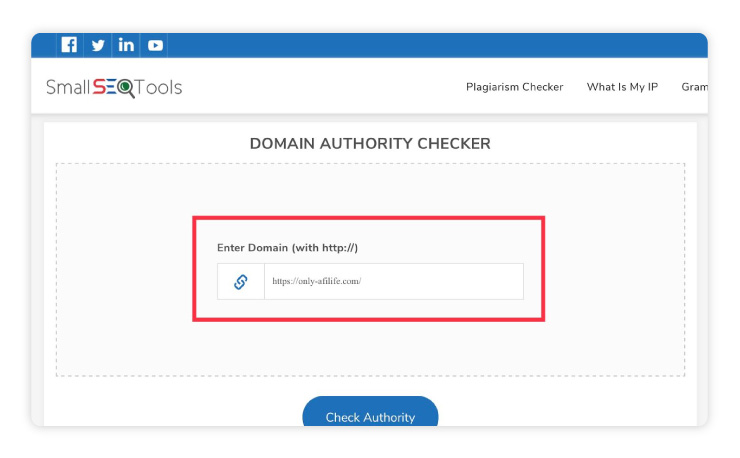Image resolution: width=740 pixels, height=458 pixels.
Task: Click the magnifier glyph in the SEO logo
Action: (x=126, y=88)
